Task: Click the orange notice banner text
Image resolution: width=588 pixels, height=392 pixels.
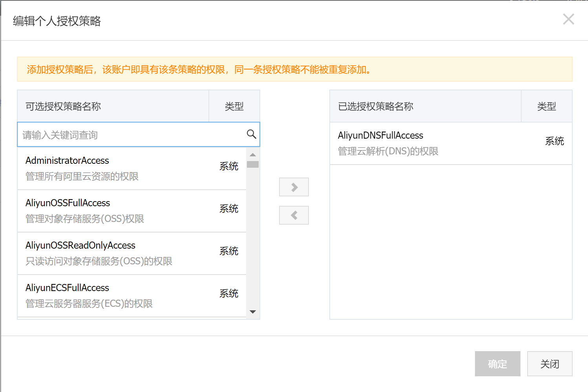Action: (x=199, y=70)
